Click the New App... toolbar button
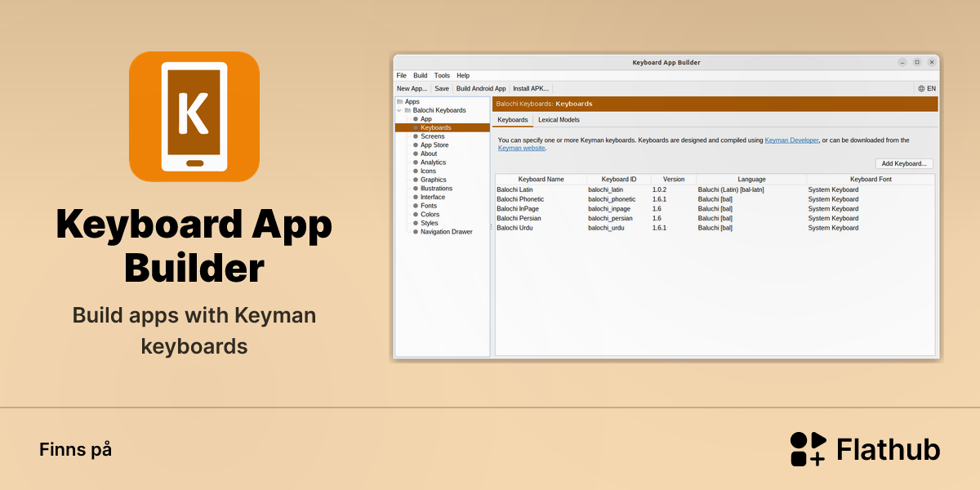The height and width of the screenshot is (490, 980). pos(412,88)
